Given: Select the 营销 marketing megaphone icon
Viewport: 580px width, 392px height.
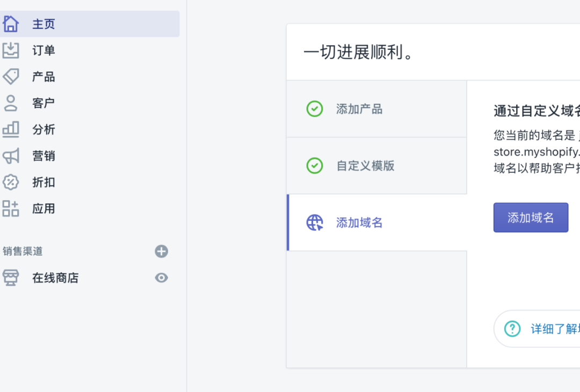Looking at the screenshot, I should [x=11, y=156].
